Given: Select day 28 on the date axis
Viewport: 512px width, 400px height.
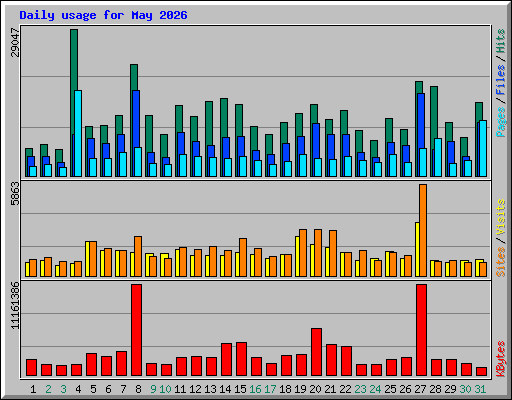Looking at the screenshot, I should [x=435, y=389].
